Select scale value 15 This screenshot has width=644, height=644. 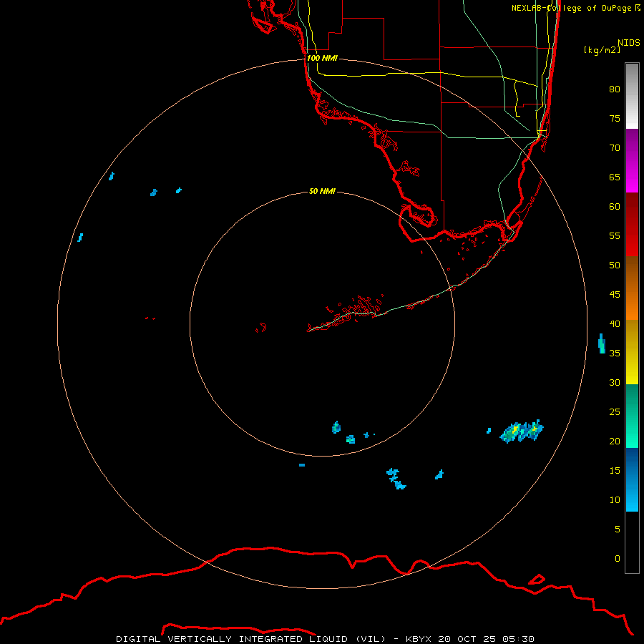click(x=615, y=471)
